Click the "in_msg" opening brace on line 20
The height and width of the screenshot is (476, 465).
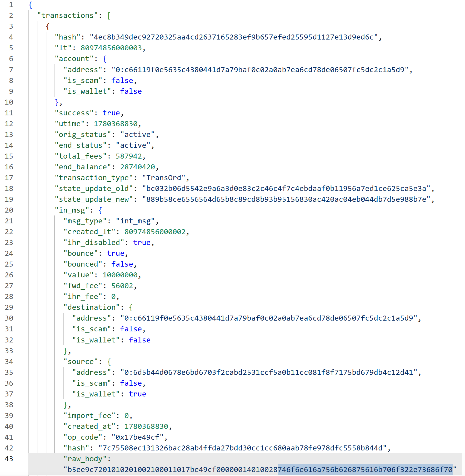100,210
